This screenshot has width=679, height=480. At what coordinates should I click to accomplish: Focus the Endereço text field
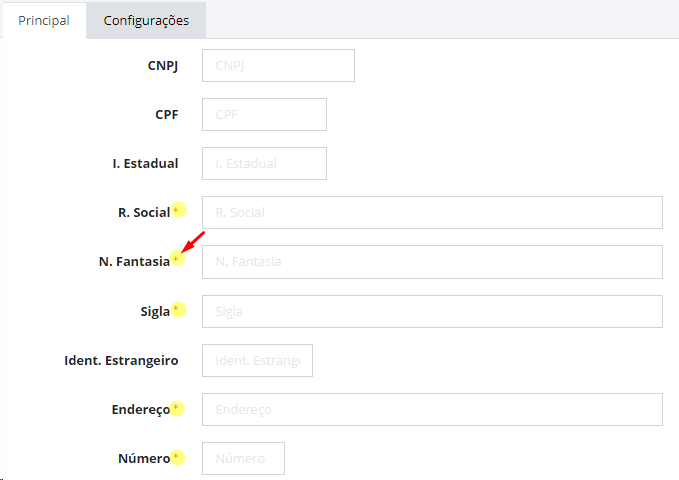click(432, 409)
